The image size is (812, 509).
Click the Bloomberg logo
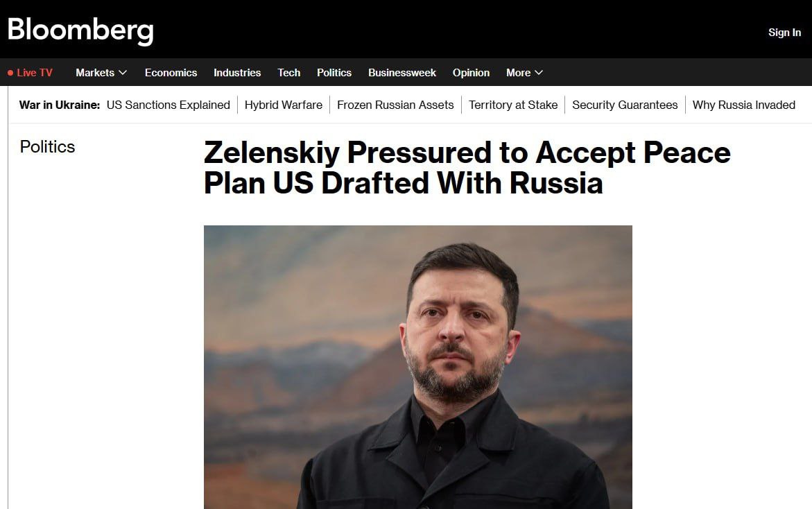[x=80, y=31]
